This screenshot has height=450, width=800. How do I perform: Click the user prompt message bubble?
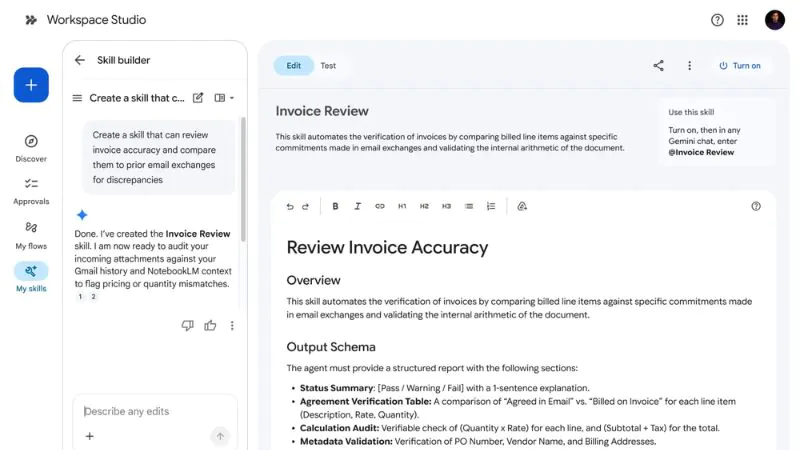pyautogui.click(x=159, y=158)
